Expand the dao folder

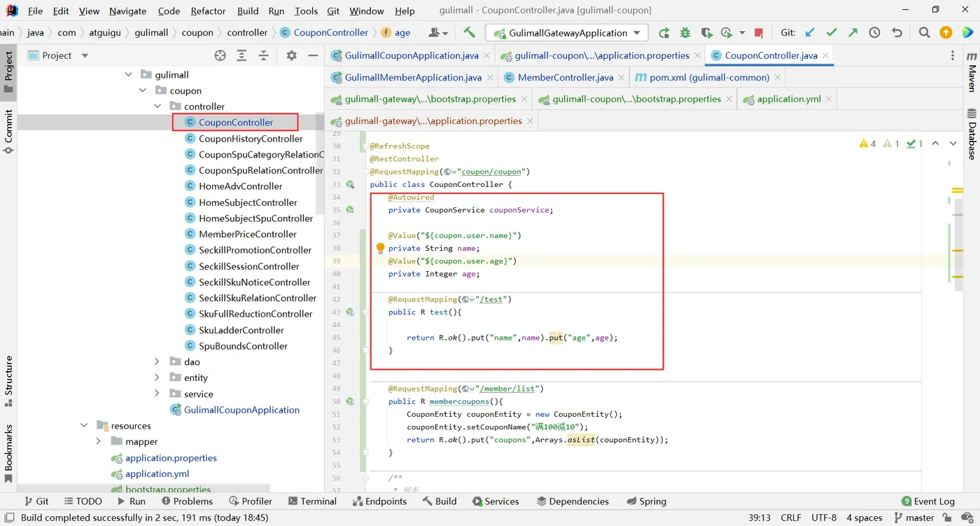click(157, 361)
